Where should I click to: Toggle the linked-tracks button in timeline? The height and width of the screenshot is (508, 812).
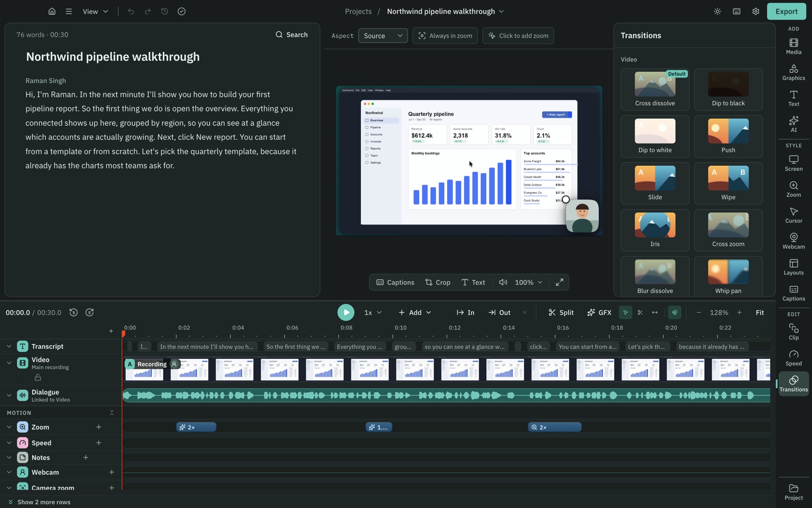click(674, 312)
